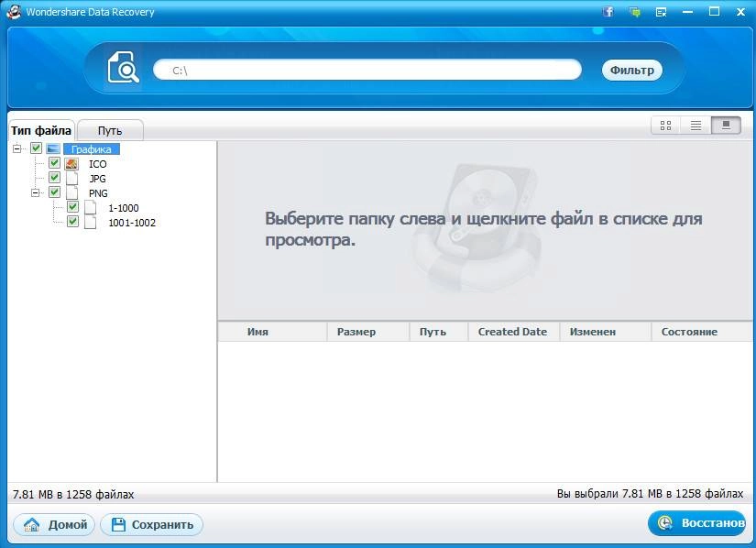756x548 pixels.
Task: Click the 'Вы выбрали 7.81 MB' status text
Action: click(x=650, y=494)
